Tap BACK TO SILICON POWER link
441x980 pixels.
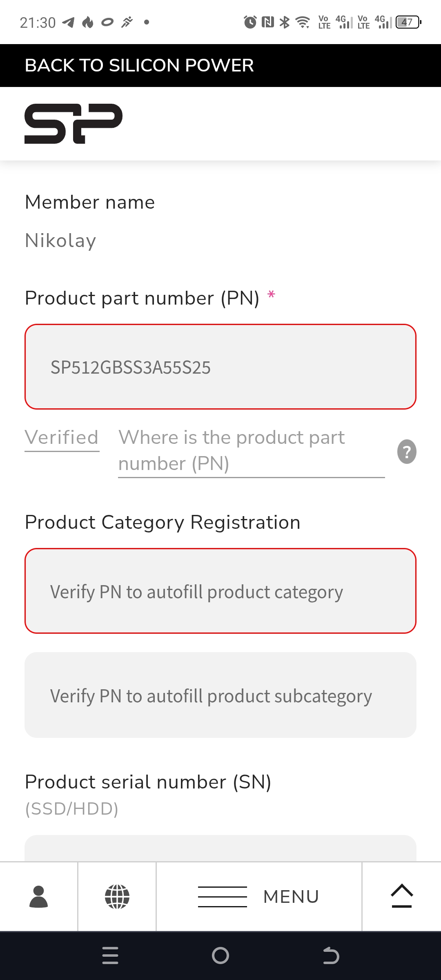(139, 65)
